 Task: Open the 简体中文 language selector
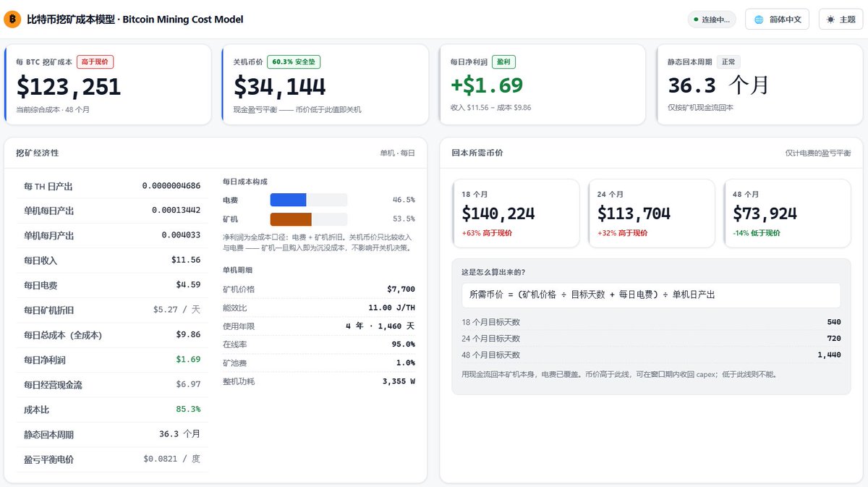777,20
